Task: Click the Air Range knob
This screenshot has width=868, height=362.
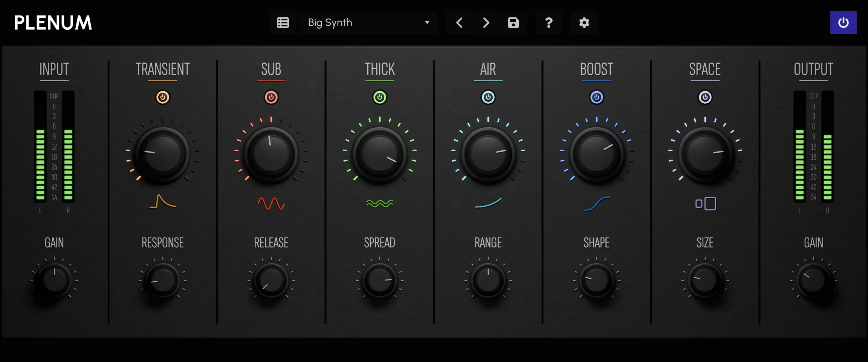Action: pyautogui.click(x=488, y=281)
